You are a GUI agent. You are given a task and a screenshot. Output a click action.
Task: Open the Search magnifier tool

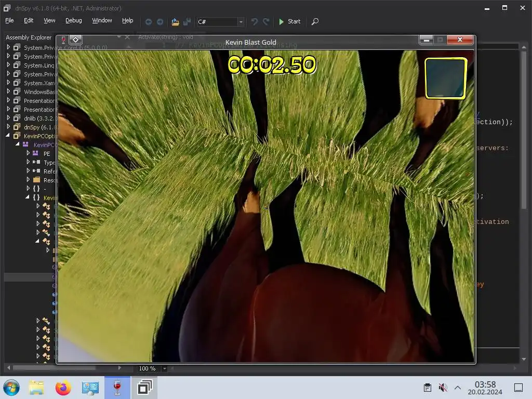point(315,21)
